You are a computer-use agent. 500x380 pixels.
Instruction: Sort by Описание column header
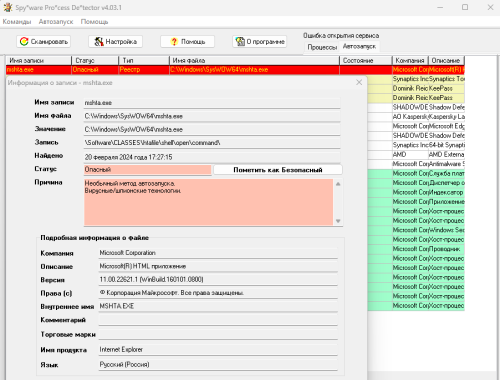click(x=446, y=60)
